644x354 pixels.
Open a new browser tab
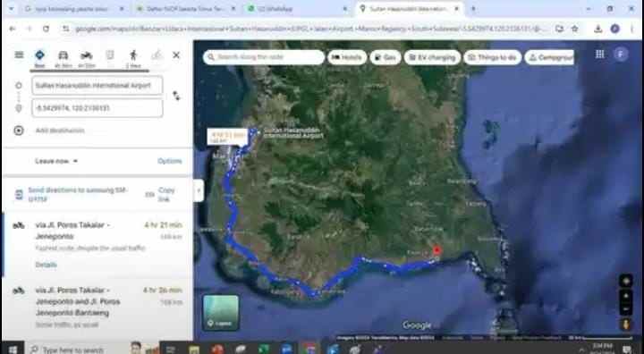click(x=473, y=9)
